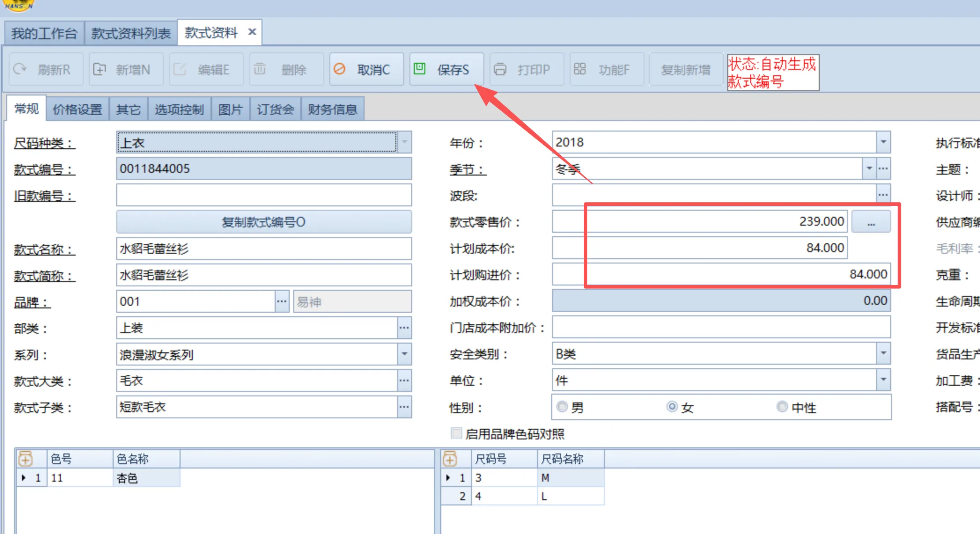Expand the 安全类别 B类 dropdown
The height and width of the screenshot is (534, 980).
pyautogui.click(x=883, y=354)
